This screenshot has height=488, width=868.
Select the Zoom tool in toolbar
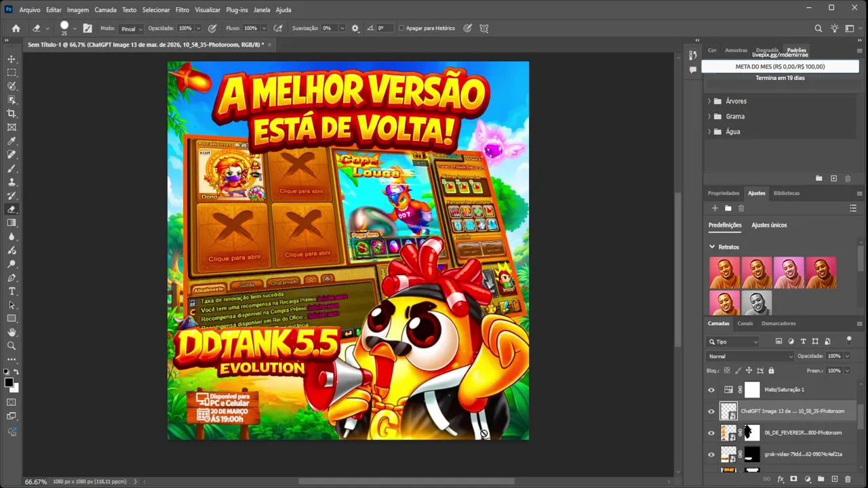[12, 346]
